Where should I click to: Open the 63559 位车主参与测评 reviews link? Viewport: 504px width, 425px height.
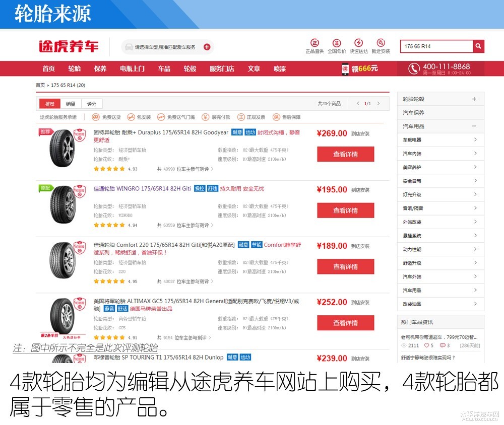pyautogui.click(x=185, y=225)
